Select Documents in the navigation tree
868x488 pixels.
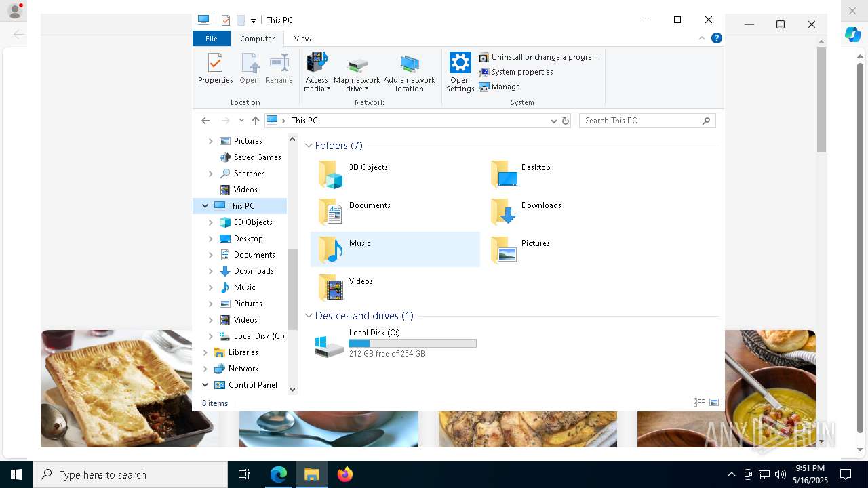click(x=247, y=255)
